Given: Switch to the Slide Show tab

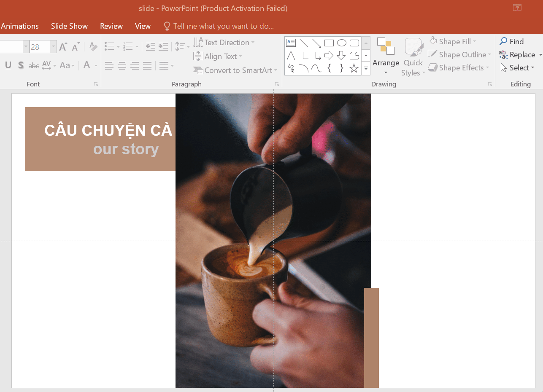Looking at the screenshot, I should tap(69, 26).
